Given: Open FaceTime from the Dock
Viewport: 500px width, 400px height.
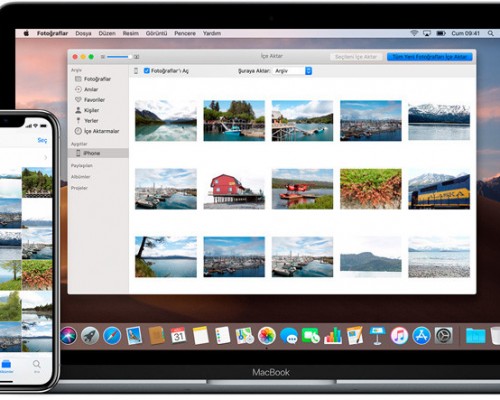Looking at the screenshot, I should [x=311, y=336].
